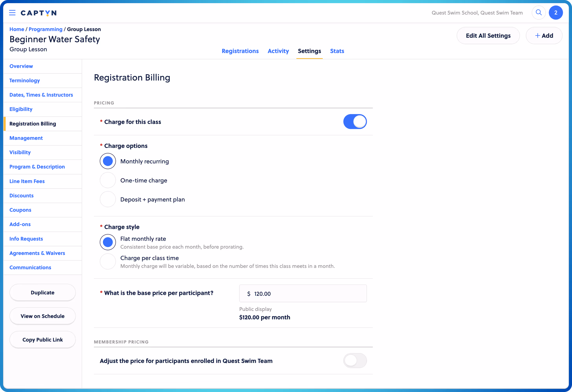Switch to the Registrations tab
This screenshot has height=392, width=572.
point(240,51)
